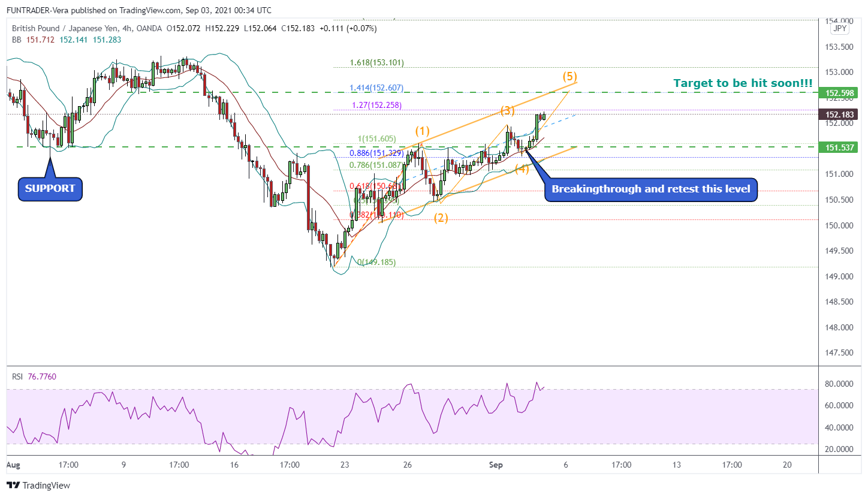Select the BB indicator label
868x497 pixels.
pyautogui.click(x=17, y=40)
